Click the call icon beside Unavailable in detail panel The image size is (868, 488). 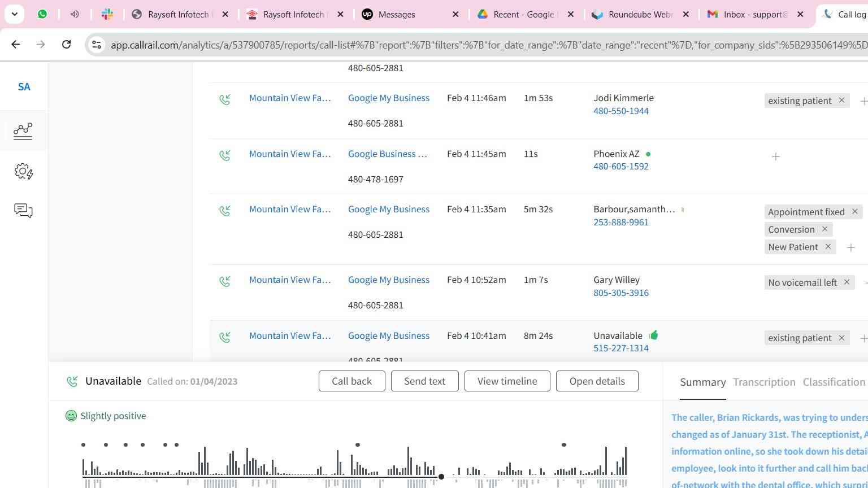(x=72, y=381)
